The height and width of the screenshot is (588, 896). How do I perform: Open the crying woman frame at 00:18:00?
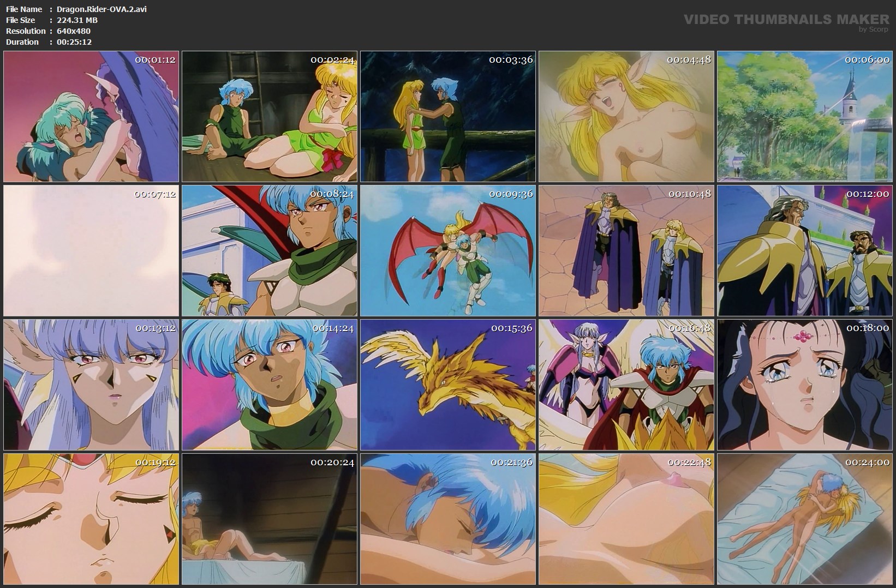tap(805, 385)
